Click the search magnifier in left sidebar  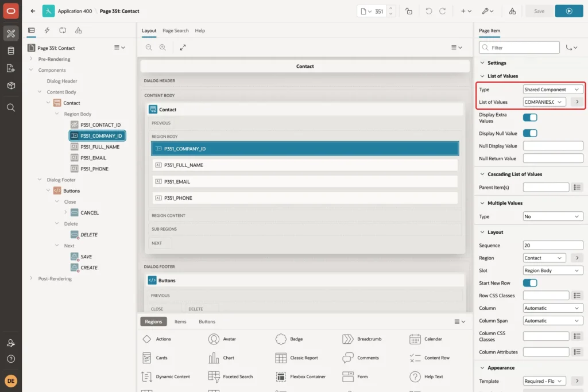click(11, 107)
